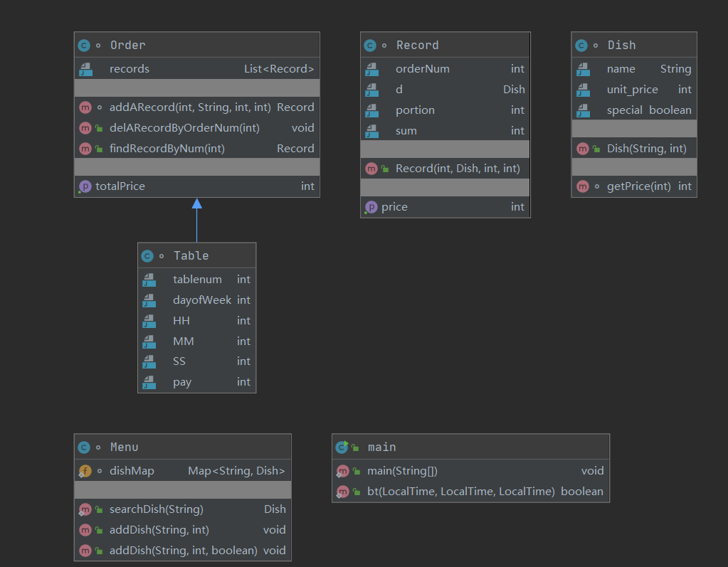Click the class icon next to Table
The height and width of the screenshot is (567, 728).
tap(147, 256)
